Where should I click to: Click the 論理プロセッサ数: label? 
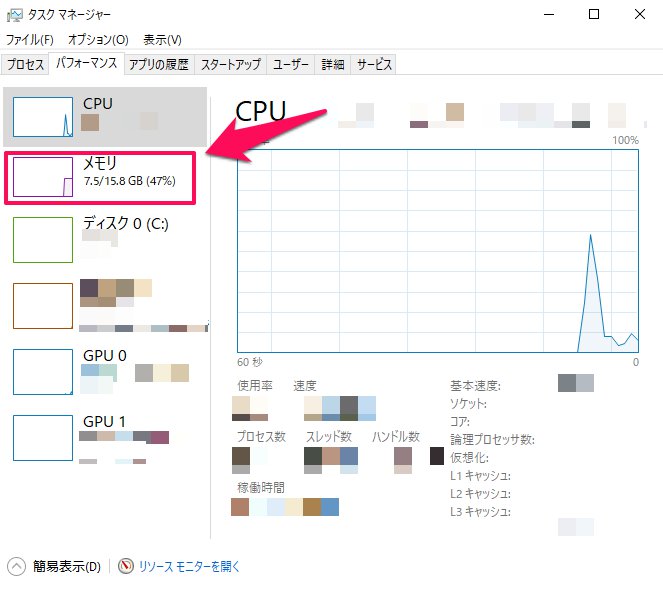pos(492,440)
